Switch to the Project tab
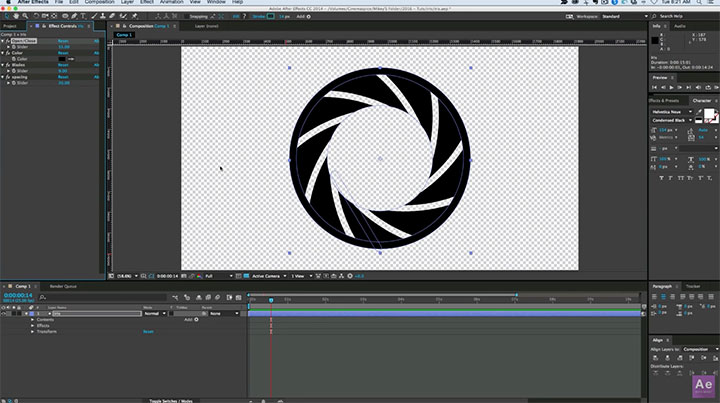 [10, 26]
